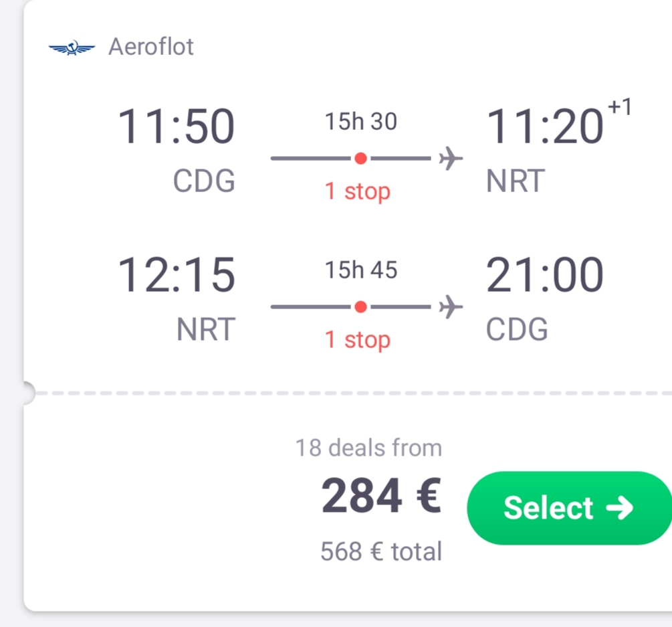Viewport: 672px width, 627px height.
Task: Click the return flight airplane icon
Action: (451, 306)
